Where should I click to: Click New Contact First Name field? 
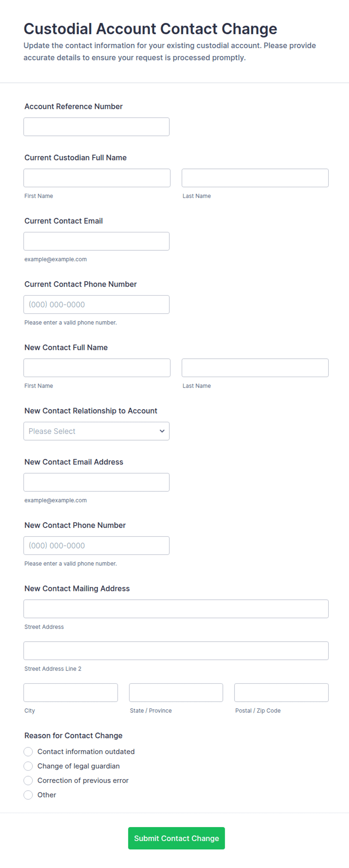(x=97, y=368)
